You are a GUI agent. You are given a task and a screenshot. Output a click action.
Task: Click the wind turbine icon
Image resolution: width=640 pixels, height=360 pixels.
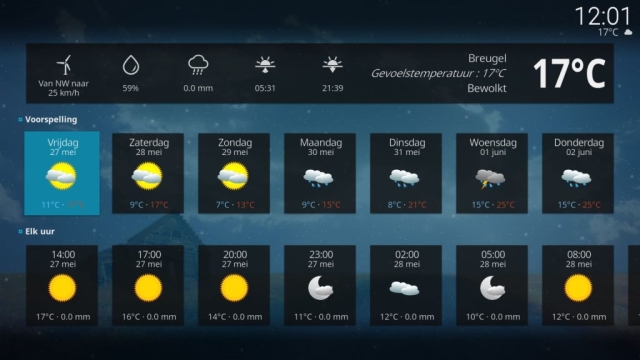[64, 65]
